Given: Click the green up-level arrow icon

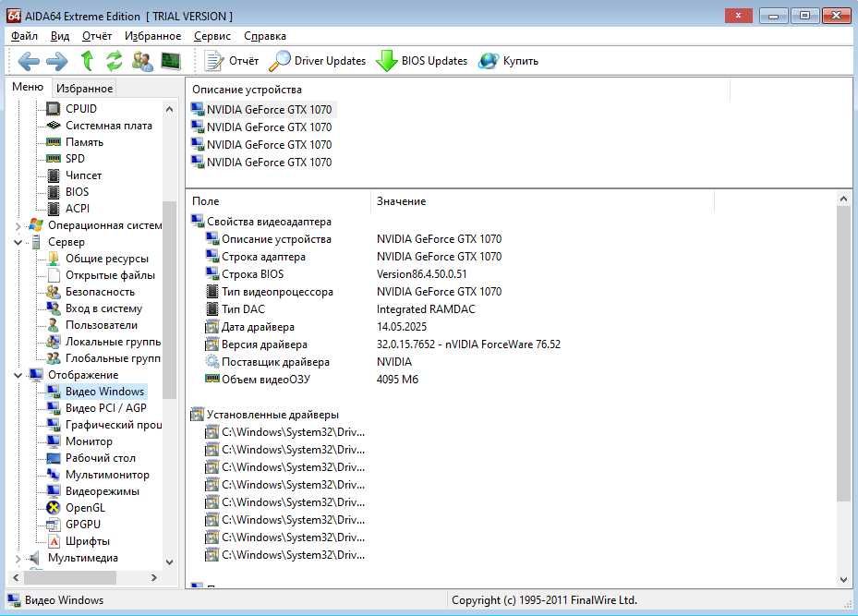Looking at the screenshot, I should (x=87, y=61).
